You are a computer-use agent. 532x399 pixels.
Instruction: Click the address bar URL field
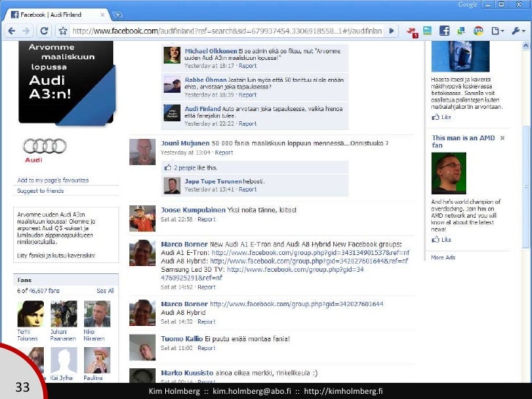tap(227, 31)
